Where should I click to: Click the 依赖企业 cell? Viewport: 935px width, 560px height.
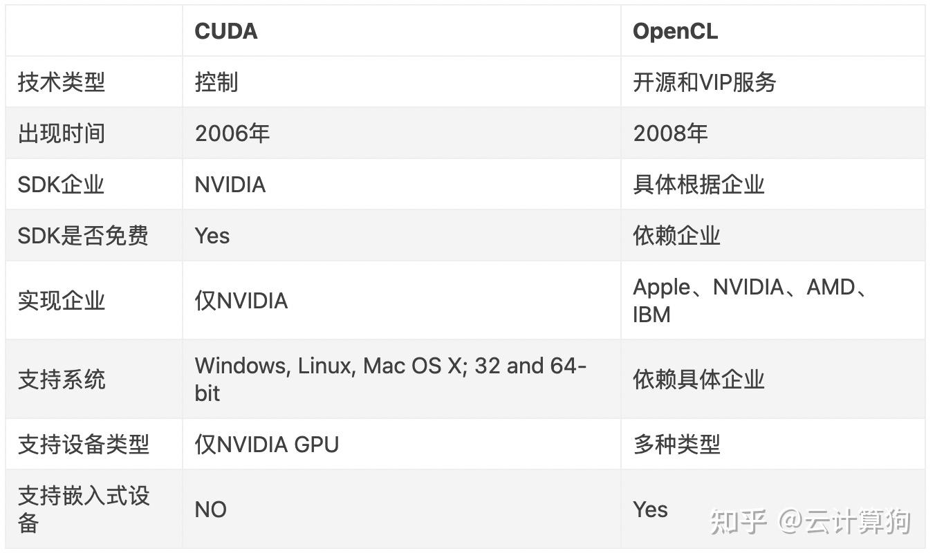coord(676,236)
